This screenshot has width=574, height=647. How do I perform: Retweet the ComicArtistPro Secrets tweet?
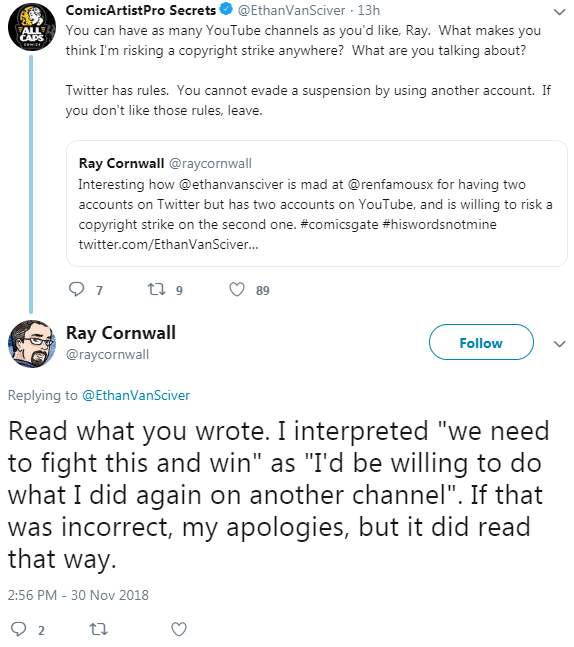pos(157,289)
